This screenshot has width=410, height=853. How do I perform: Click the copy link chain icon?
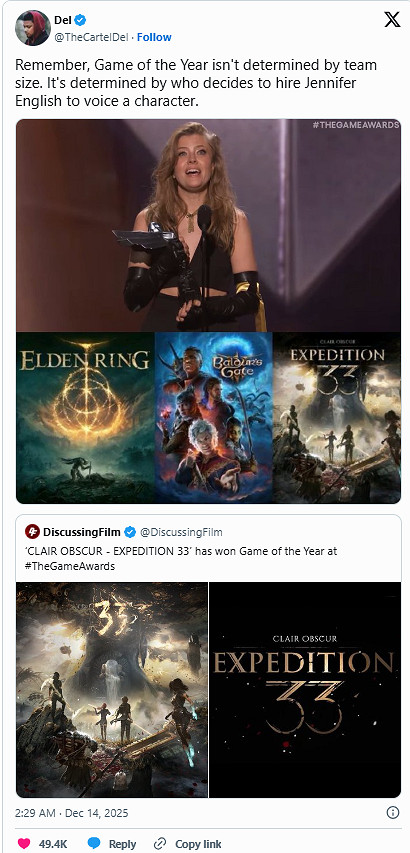(x=160, y=844)
